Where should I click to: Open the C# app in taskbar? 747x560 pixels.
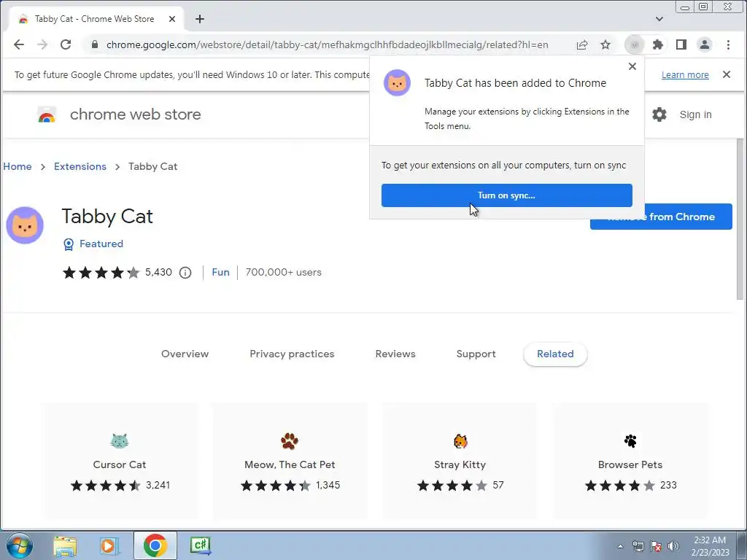tap(200, 545)
